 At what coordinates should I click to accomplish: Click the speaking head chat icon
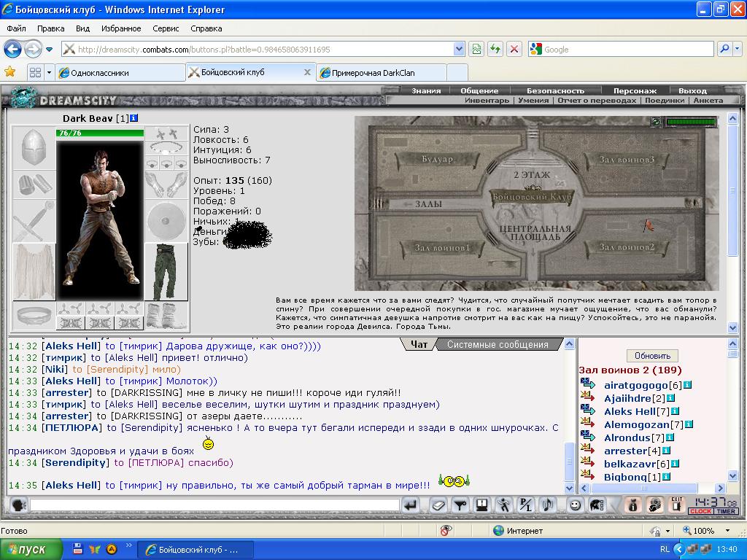(18, 505)
